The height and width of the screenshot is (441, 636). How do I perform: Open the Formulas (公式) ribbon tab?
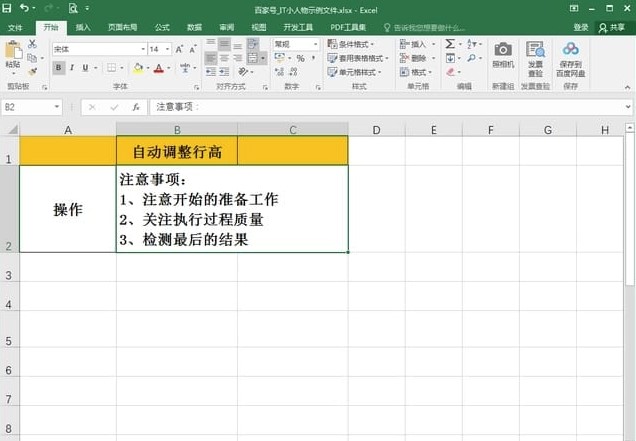point(161,27)
